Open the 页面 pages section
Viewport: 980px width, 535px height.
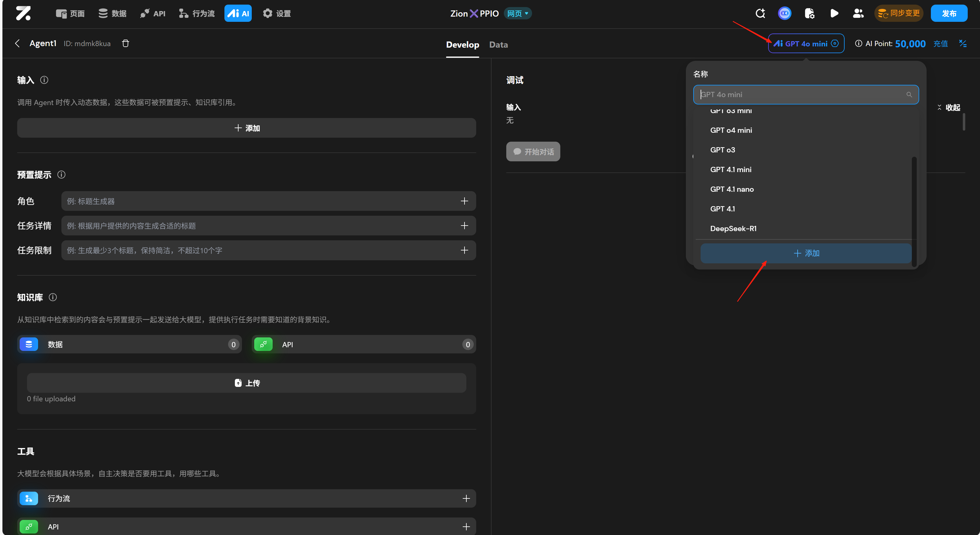tap(70, 14)
